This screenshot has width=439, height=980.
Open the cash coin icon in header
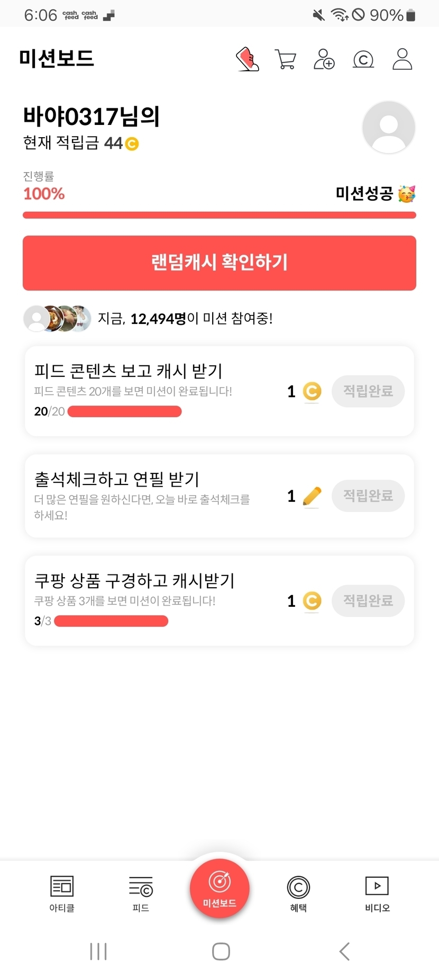click(x=363, y=59)
